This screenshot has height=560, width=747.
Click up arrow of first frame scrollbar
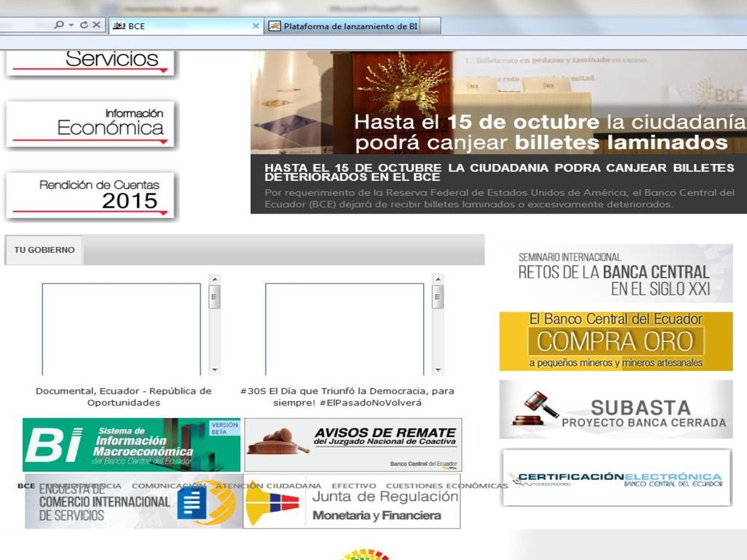[x=215, y=279]
